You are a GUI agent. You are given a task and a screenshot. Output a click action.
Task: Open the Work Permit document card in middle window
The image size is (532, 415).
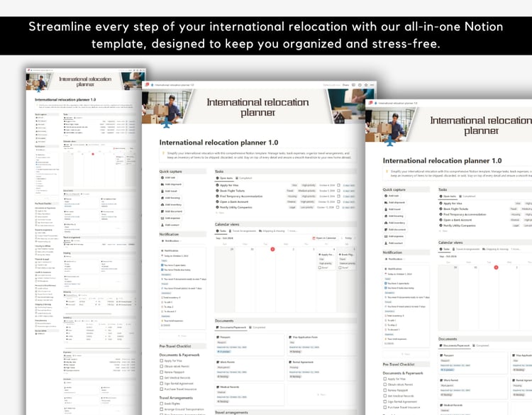pyautogui.click(x=250, y=370)
